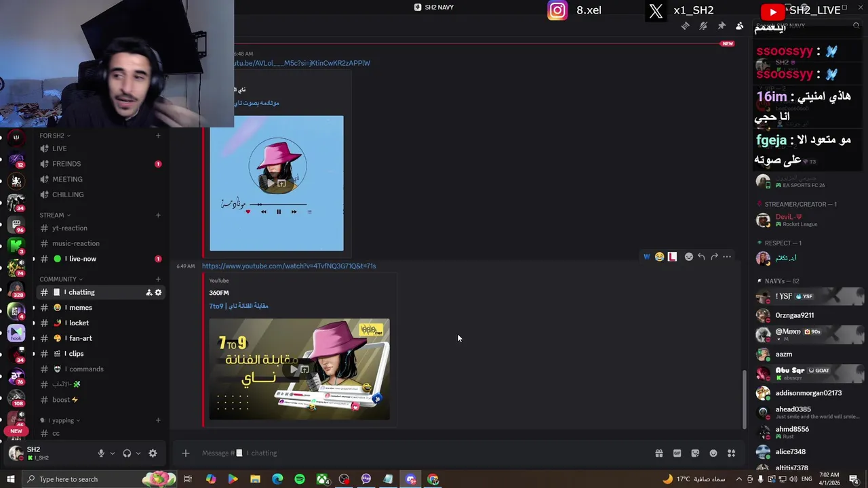868x488 pixels.
Task: Open the commands channel
Action: click(100, 369)
